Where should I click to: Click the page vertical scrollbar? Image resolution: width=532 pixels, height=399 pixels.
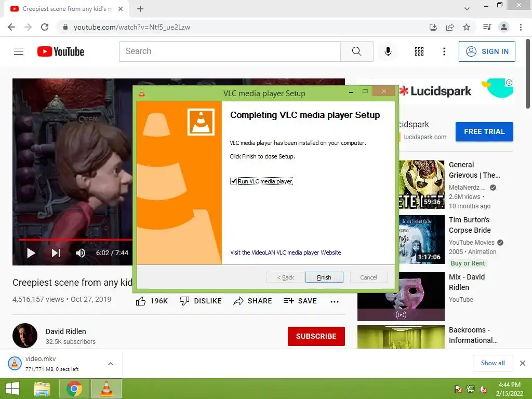pyautogui.click(x=528, y=73)
